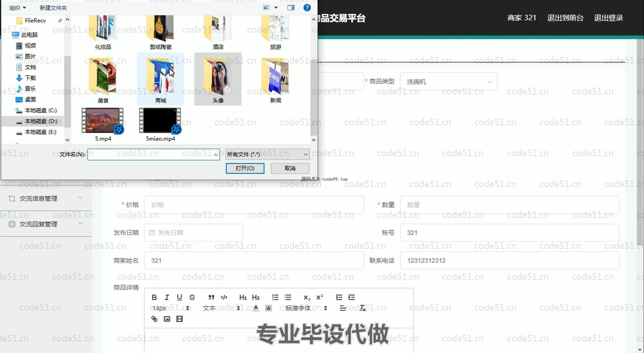Focus the 价格 input field

(x=254, y=205)
